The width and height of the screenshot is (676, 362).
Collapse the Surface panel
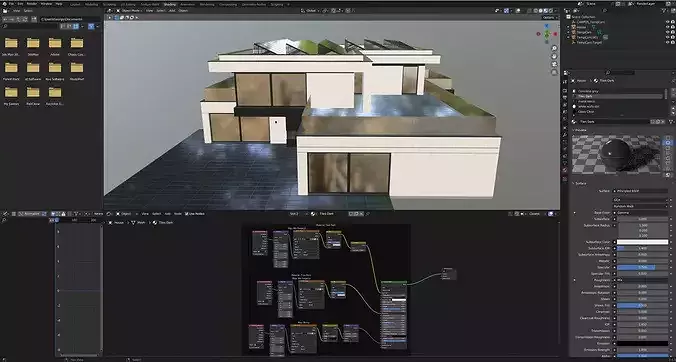580,184
